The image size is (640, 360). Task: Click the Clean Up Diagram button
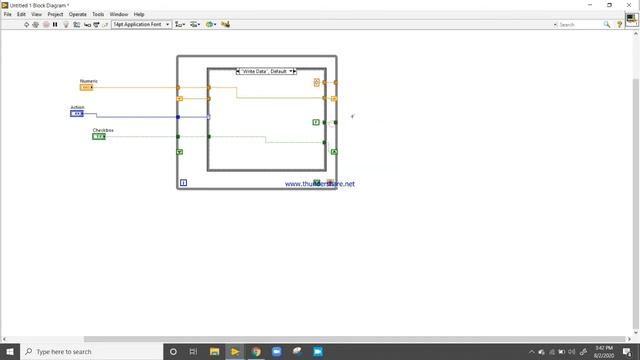[x=225, y=24]
